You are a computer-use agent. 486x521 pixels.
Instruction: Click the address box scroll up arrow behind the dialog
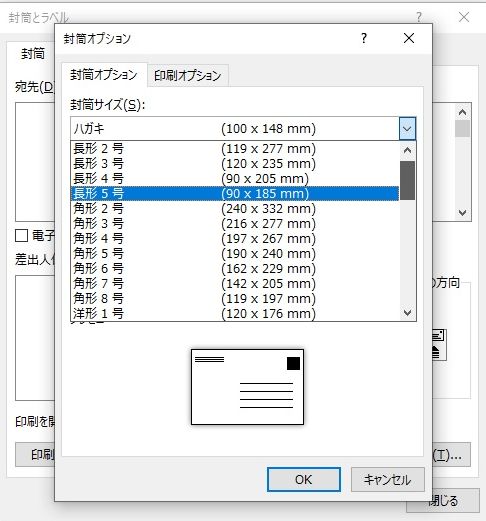pos(462,112)
